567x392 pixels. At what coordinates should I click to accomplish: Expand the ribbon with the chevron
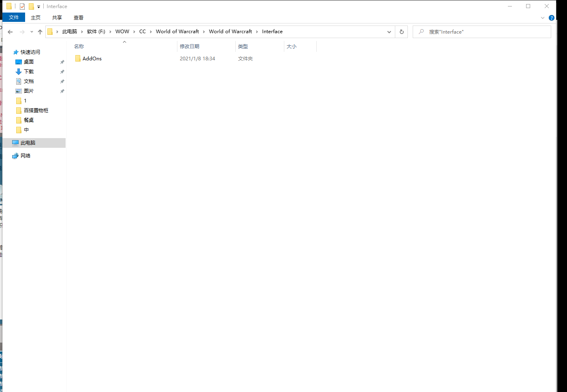(543, 18)
